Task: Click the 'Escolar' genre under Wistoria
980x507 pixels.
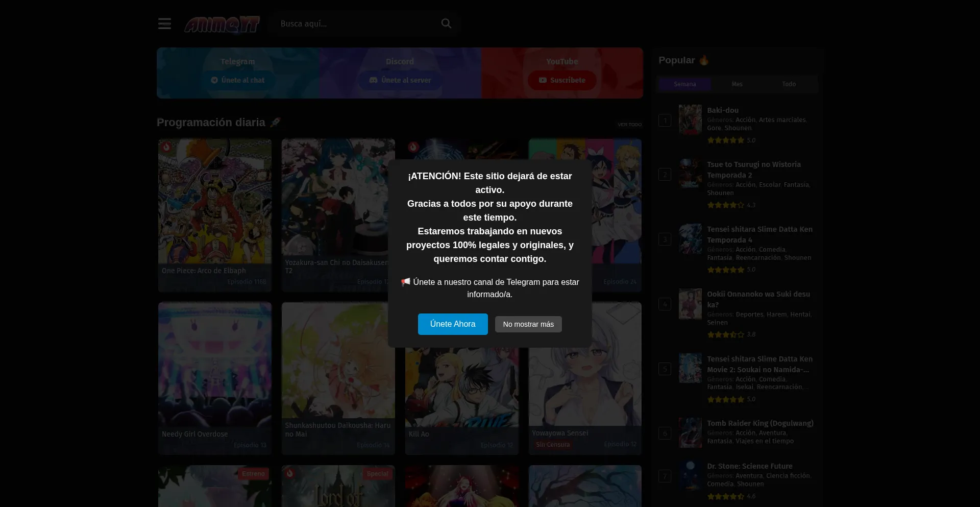Action: click(x=770, y=185)
